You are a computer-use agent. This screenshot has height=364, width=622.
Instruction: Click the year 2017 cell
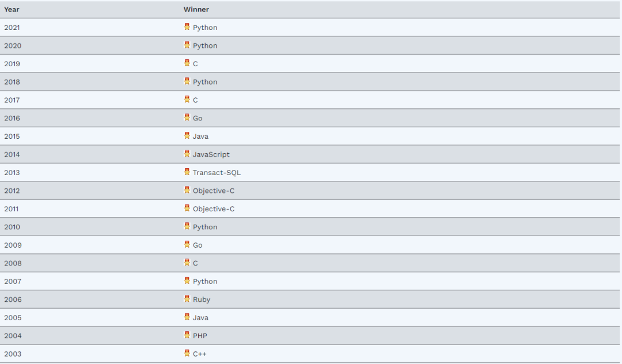point(12,100)
